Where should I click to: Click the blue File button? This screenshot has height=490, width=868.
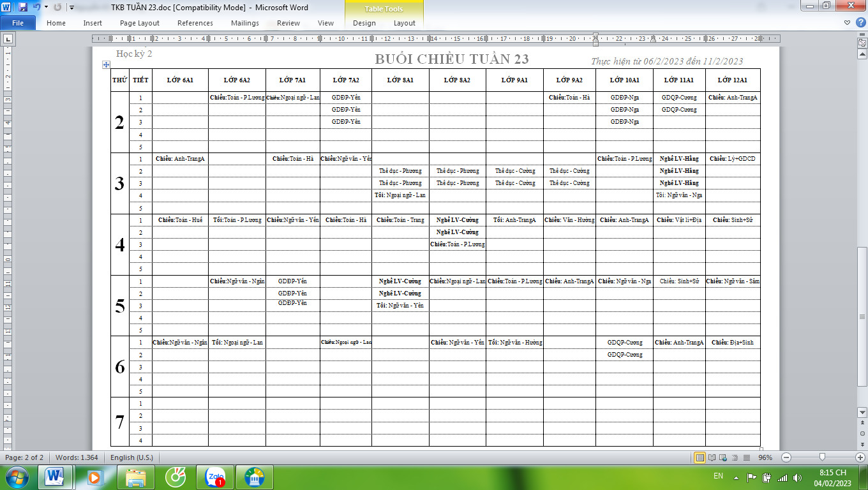(18, 23)
